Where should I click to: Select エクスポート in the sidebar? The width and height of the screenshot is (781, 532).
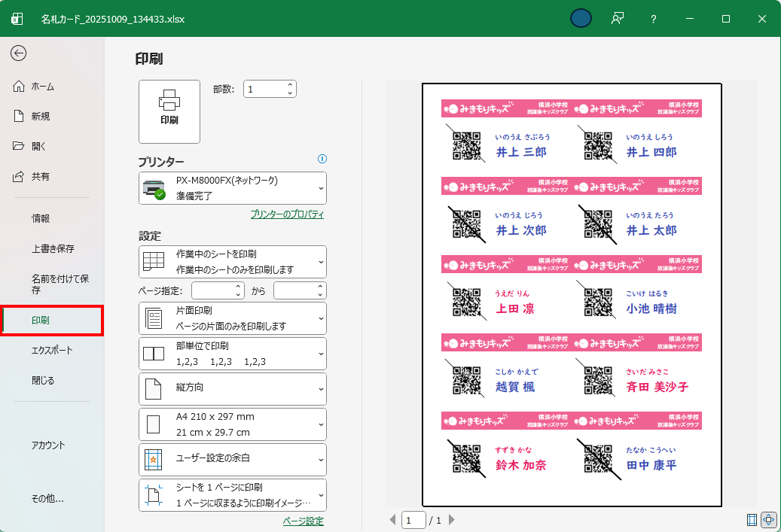tap(52, 350)
